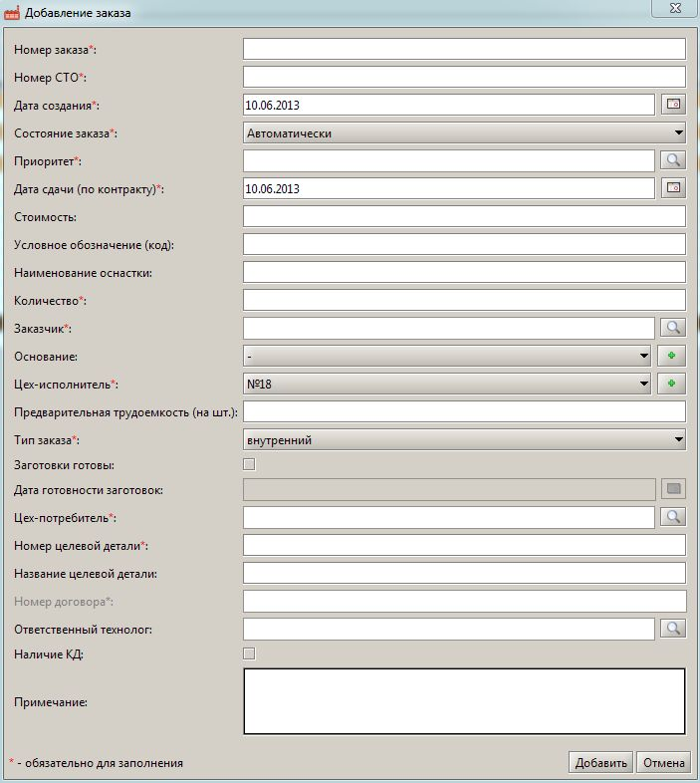Expand the Состояние заказа dropdown

click(x=464, y=132)
